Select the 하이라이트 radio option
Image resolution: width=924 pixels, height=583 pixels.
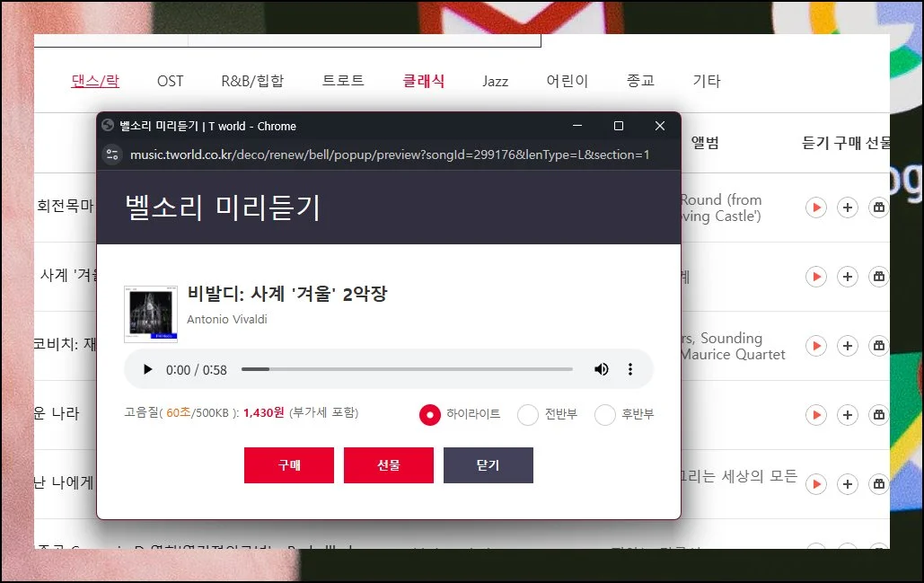coord(430,414)
